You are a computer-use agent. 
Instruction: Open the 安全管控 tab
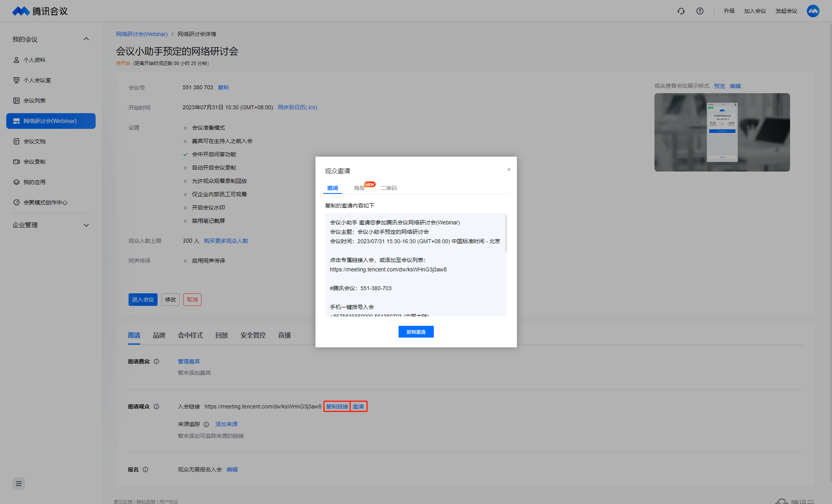point(253,335)
